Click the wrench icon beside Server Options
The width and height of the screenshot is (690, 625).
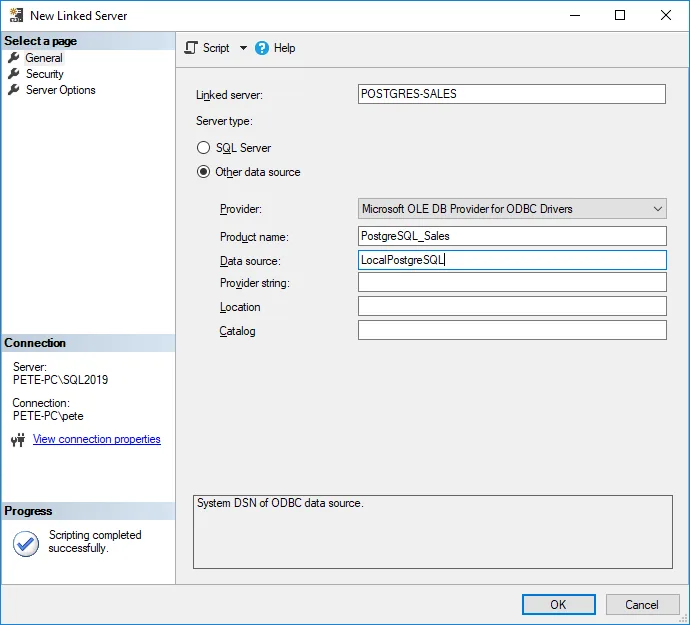[x=14, y=90]
